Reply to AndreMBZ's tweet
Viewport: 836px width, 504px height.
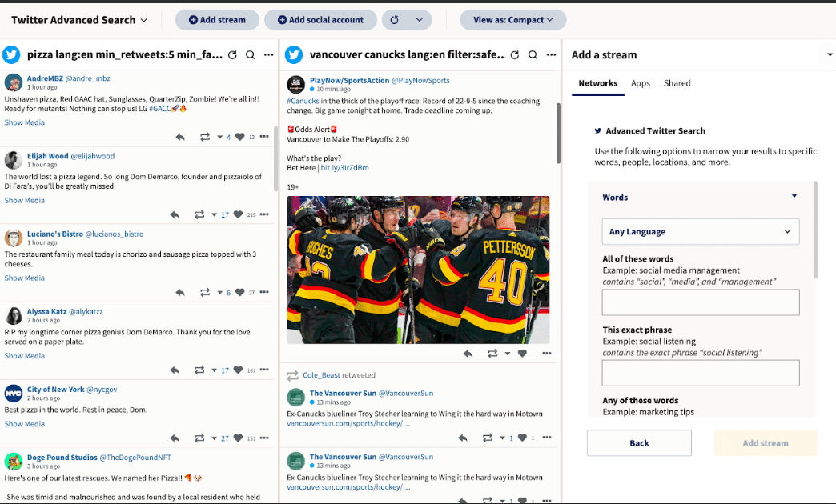(180, 137)
